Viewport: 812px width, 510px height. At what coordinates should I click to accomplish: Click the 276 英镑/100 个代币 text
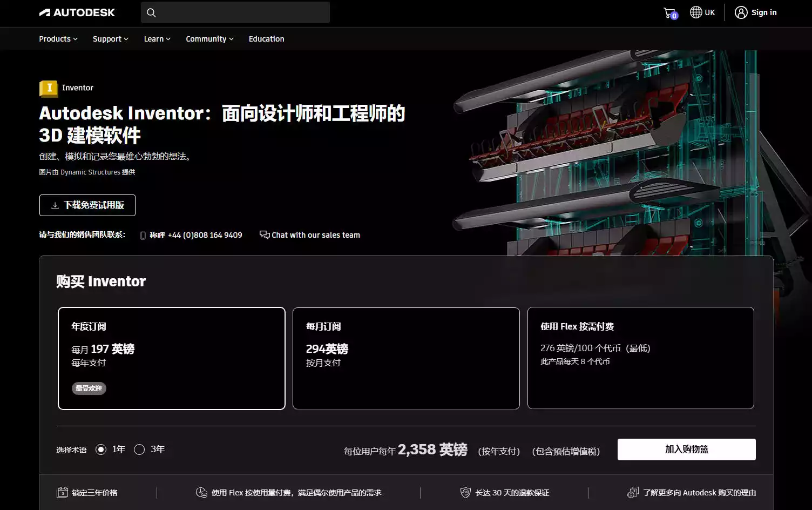[x=596, y=348]
